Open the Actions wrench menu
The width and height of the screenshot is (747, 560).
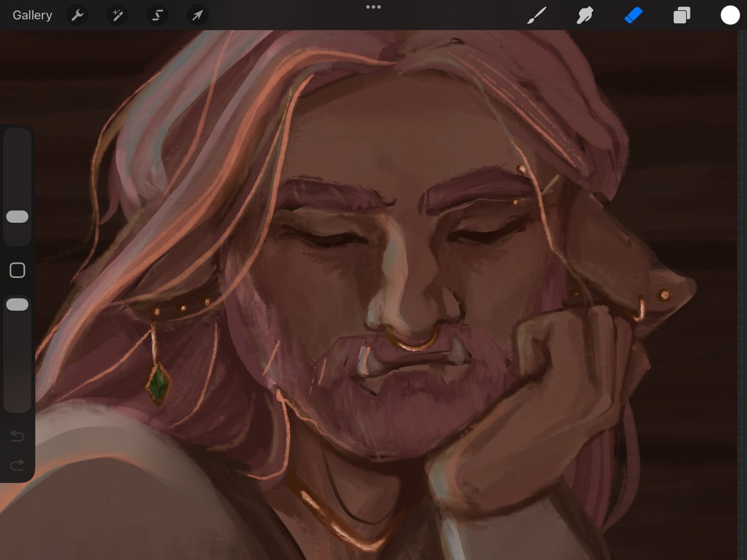(77, 16)
